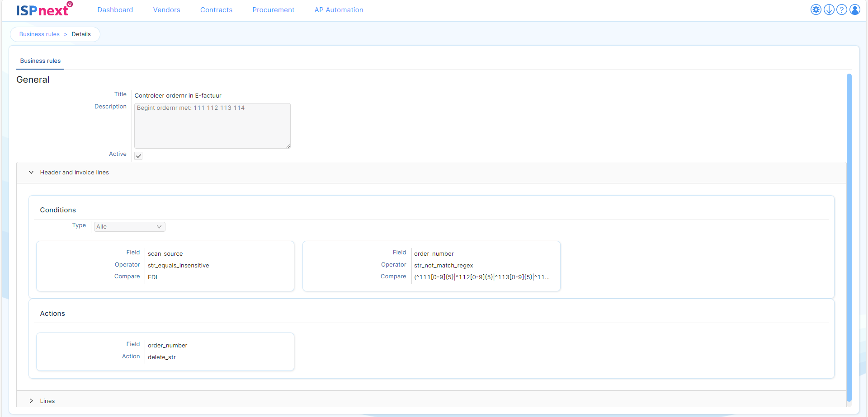Select the Business rules tab
868x417 pixels.
click(x=40, y=61)
